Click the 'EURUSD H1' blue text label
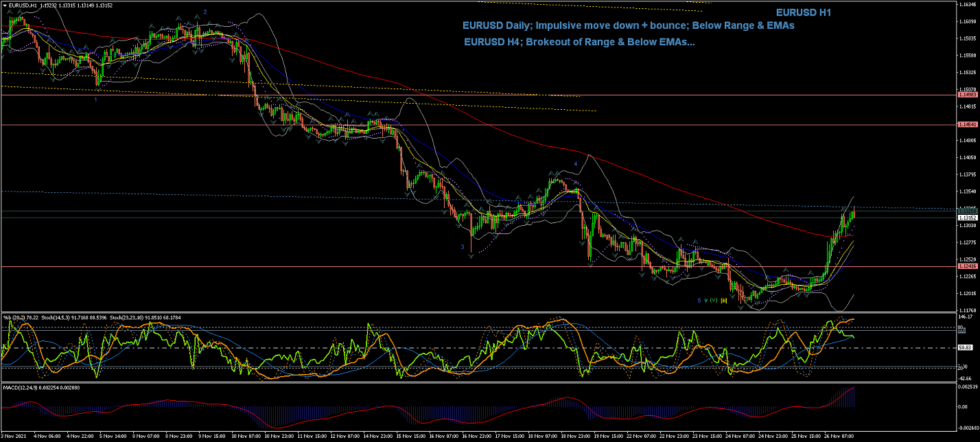This screenshot has height=442, width=980. [804, 12]
